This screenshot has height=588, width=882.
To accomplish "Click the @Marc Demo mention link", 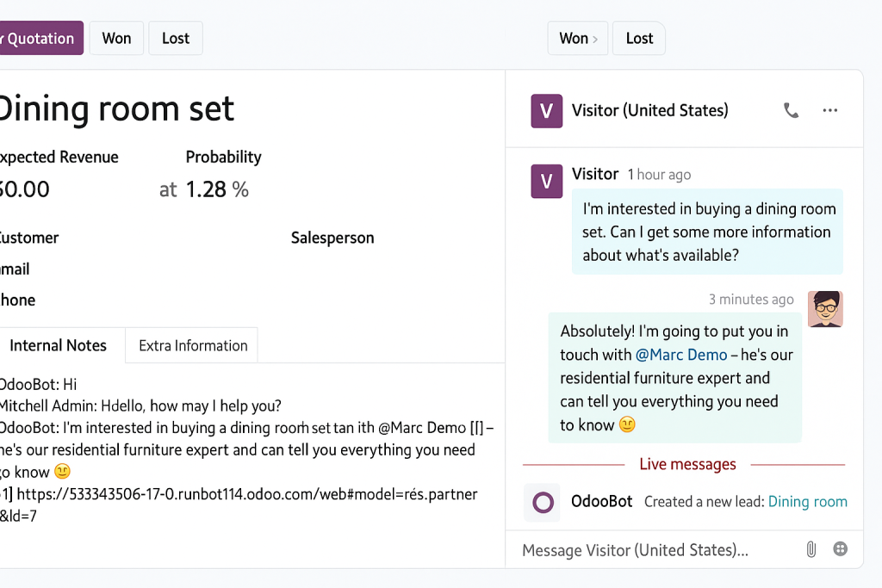I will [681, 355].
